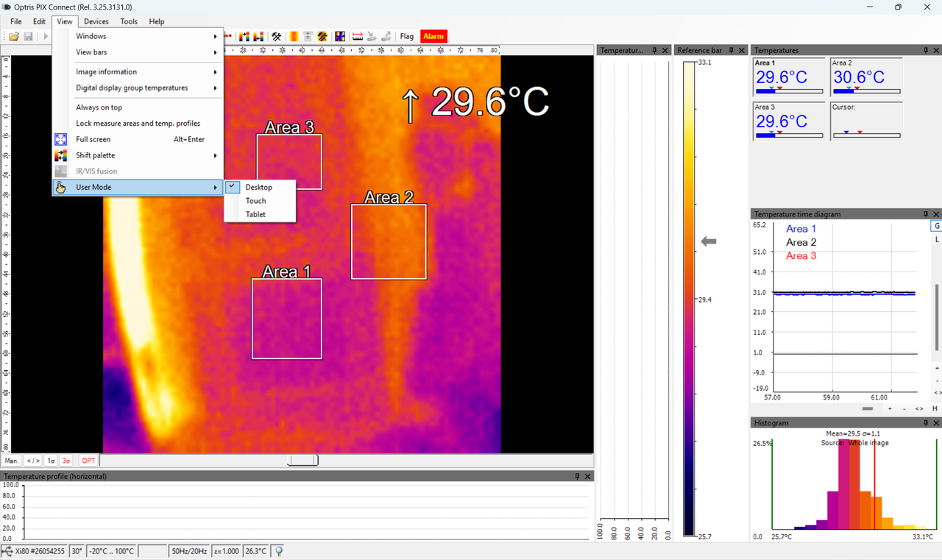Click the solid orange square toolbar icon
This screenshot has width=942, height=560.
pyautogui.click(x=294, y=36)
